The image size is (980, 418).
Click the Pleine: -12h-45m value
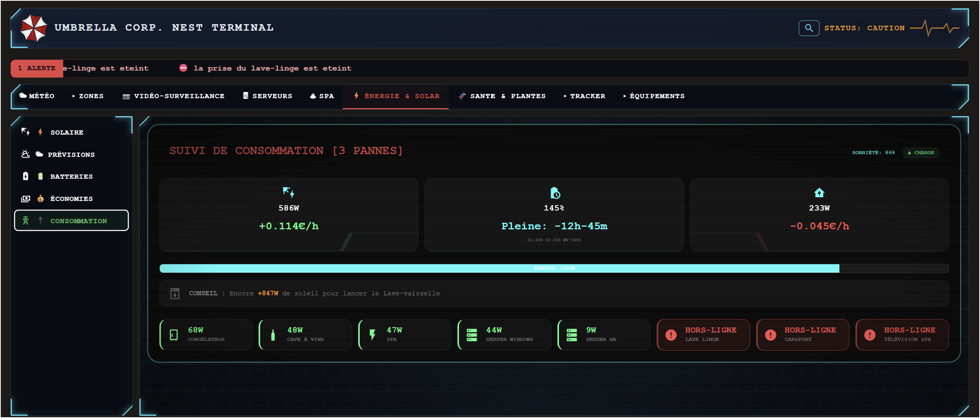[554, 226]
